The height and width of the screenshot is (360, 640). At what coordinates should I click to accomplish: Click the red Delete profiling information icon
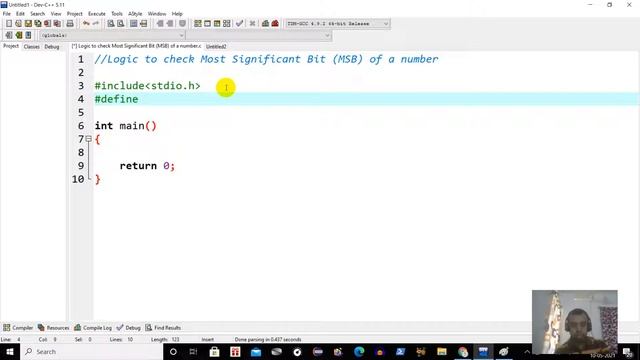[275, 24]
